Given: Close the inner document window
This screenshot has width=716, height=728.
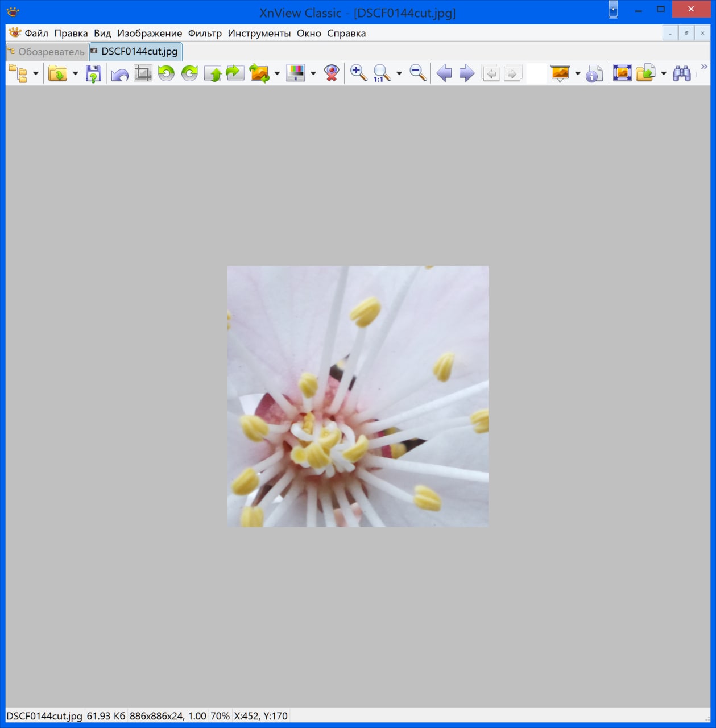Looking at the screenshot, I should 702,33.
